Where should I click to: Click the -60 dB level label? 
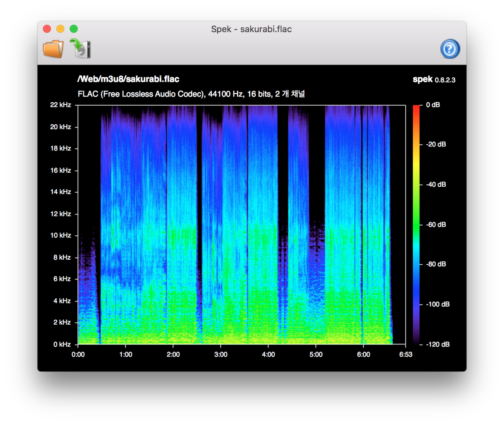[436, 224]
